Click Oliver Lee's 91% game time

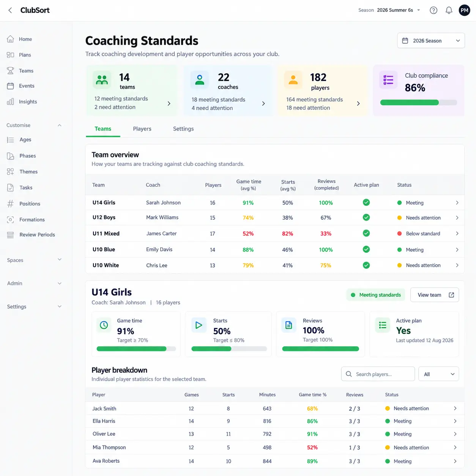coord(312,434)
